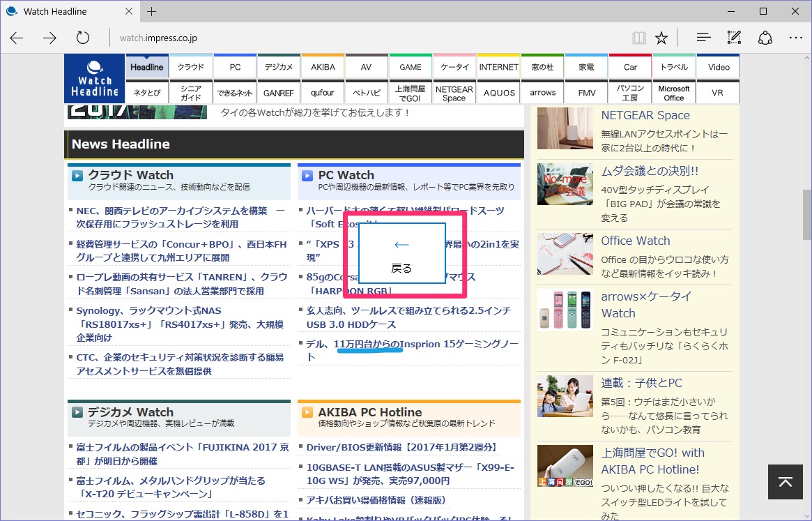
Task: Click the arrows×ケータイ phones thumbnail
Action: (x=565, y=310)
